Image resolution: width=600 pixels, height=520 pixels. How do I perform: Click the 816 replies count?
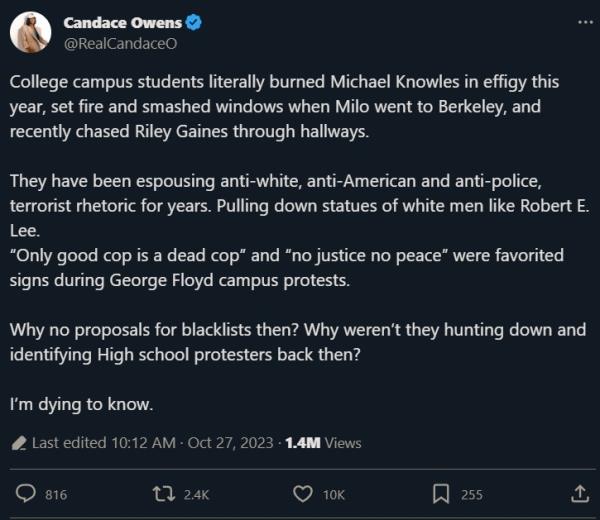pos(56,495)
